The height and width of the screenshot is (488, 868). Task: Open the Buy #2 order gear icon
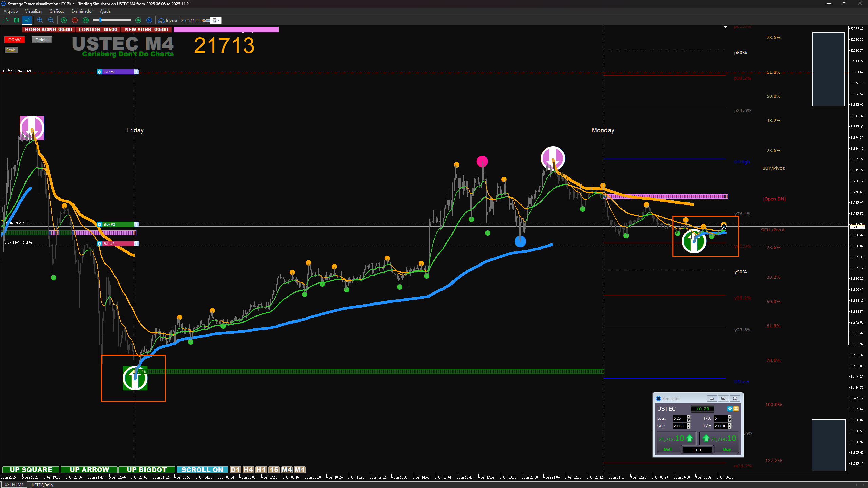[99, 224]
